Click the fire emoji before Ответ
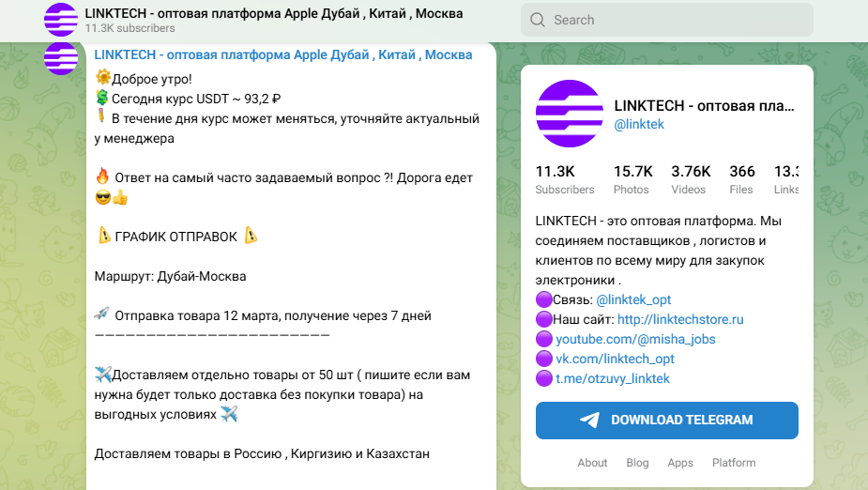Viewport: 868px width, 490px height. click(x=102, y=176)
